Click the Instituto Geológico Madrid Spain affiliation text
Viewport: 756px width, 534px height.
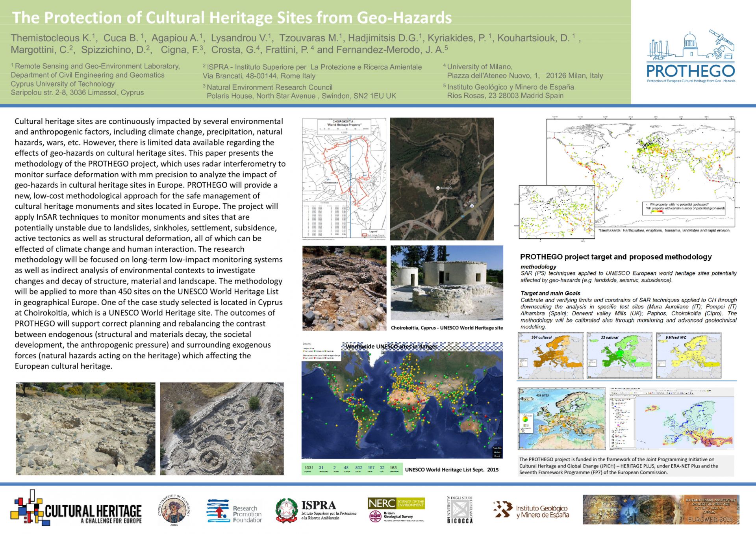click(x=508, y=91)
